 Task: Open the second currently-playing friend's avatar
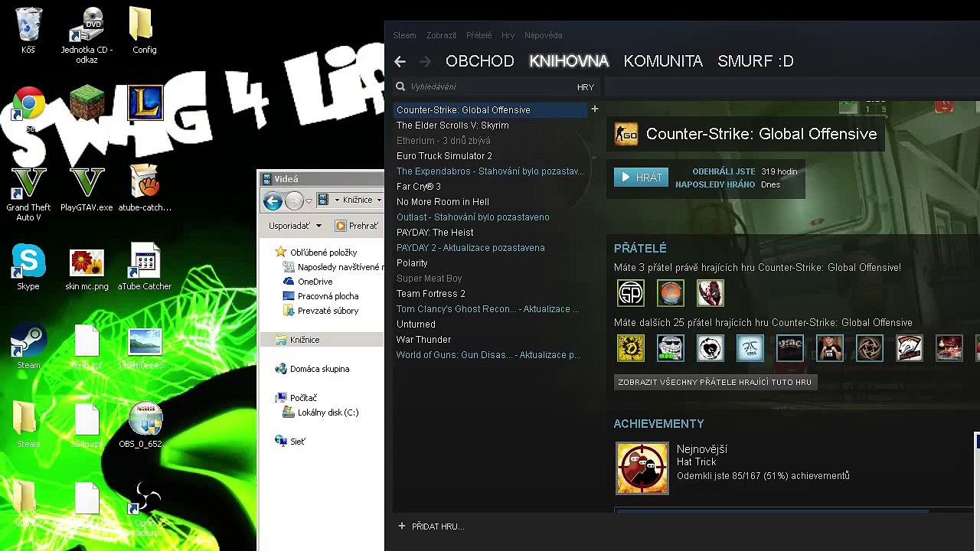(x=671, y=293)
